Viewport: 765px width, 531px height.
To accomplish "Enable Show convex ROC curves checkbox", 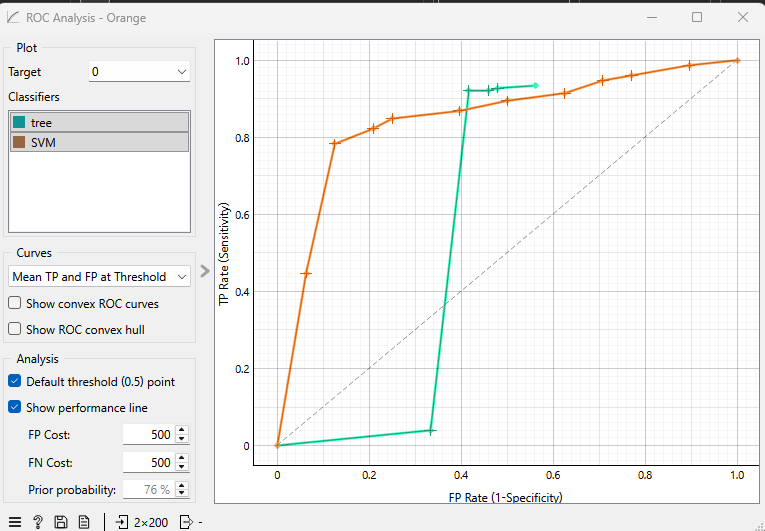I will 15,303.
